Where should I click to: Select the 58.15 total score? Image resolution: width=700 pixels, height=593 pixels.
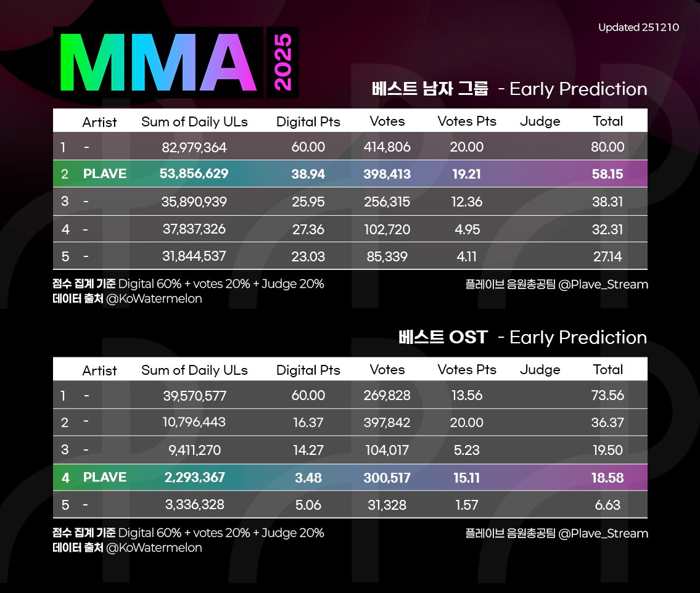[607, 174]
